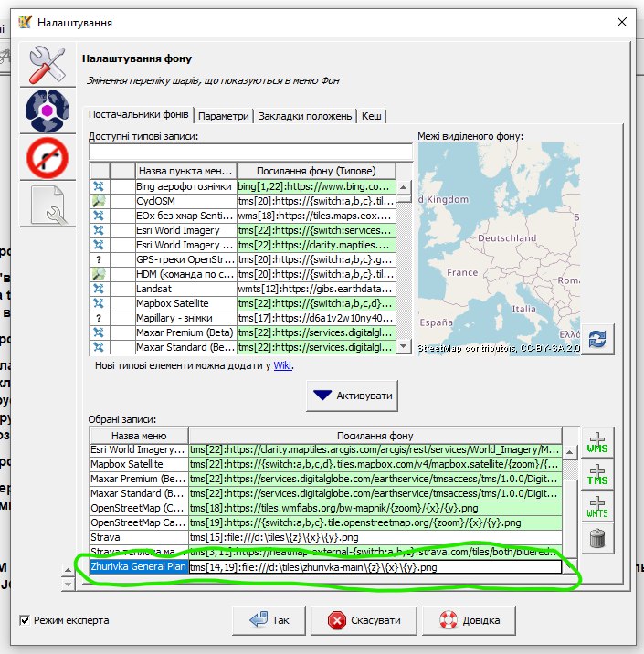Click the add WMTS layer button
Screen dimensions: 644x654
point(596,507)
